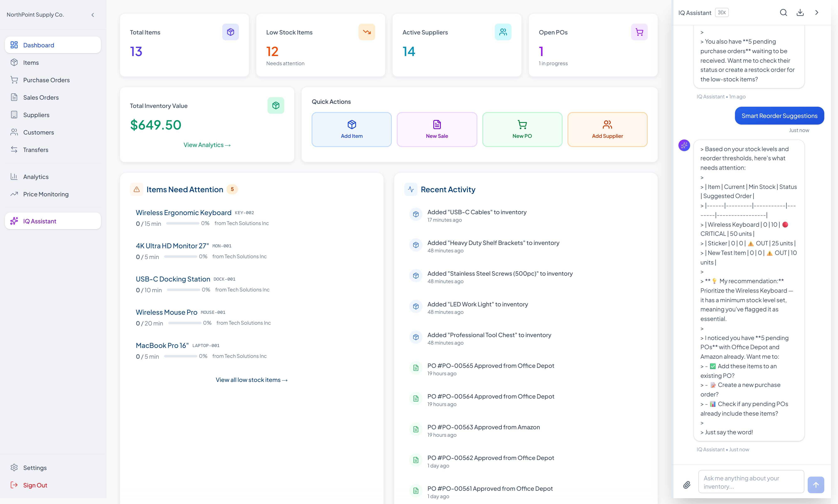Viewport: 838px width, 504px height.
Task: Collapse the IQ Assistant panel with chevron
Action: point(817,13)
